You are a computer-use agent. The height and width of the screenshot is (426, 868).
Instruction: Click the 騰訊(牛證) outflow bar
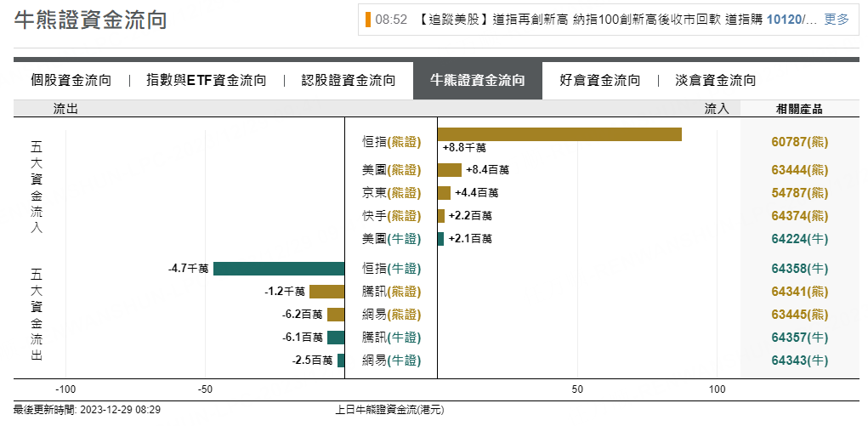click(336, 338)
